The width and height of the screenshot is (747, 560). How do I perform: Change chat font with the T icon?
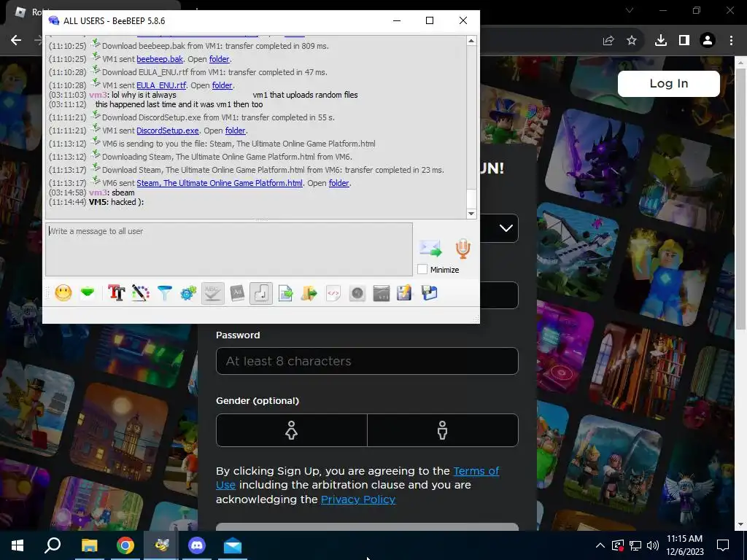point(116,293)
